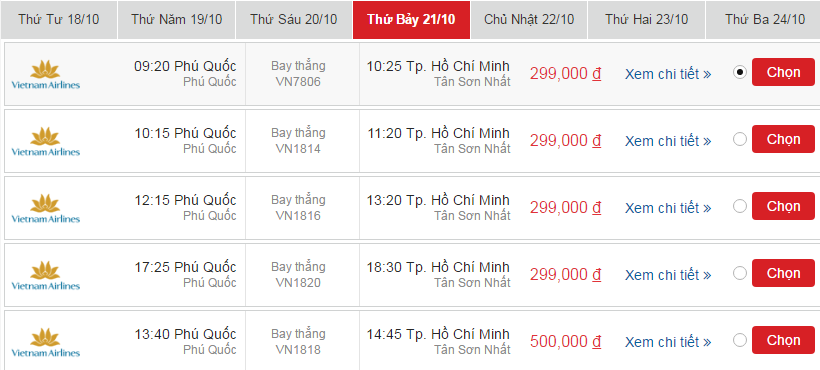Click Chọn button for flight VN1818
The image size is (820, 370).
coord(783,340)
